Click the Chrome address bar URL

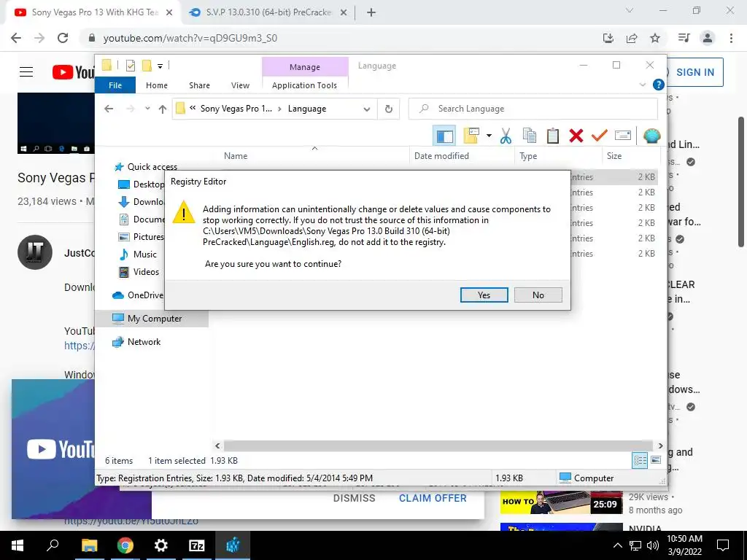[x=190, y=38]
